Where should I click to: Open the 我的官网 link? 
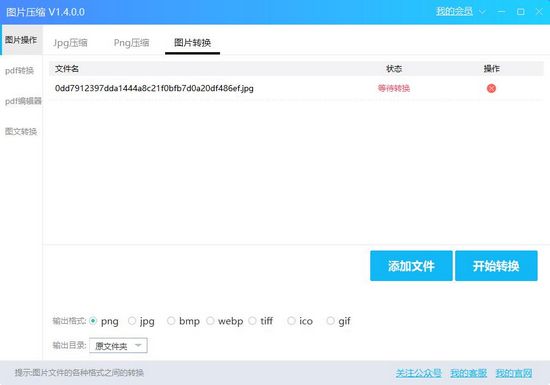514,373
